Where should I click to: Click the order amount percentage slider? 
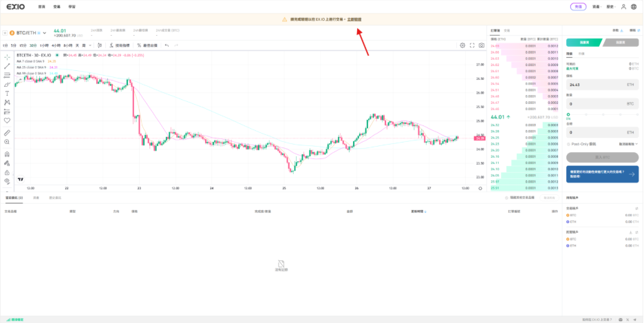point(568,115)
